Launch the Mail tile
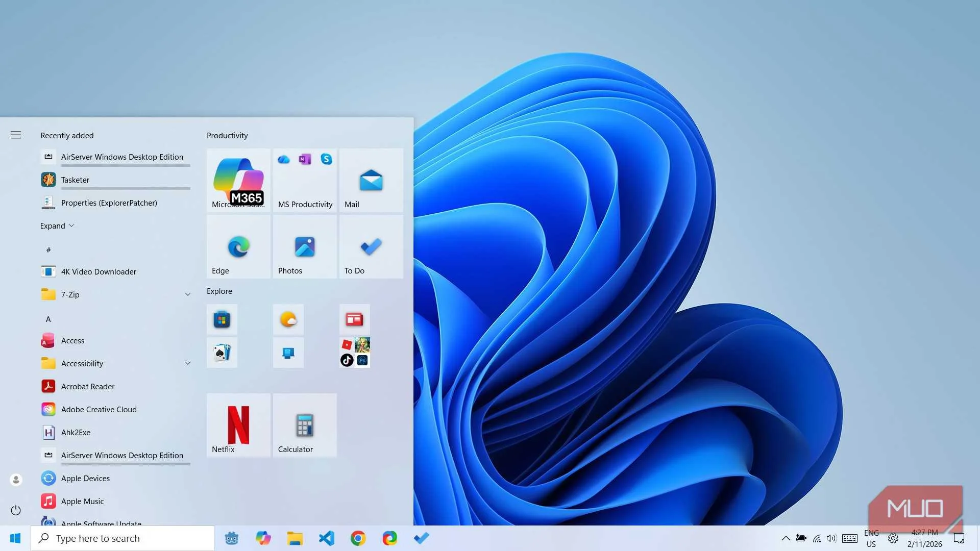 pos(371,180)
